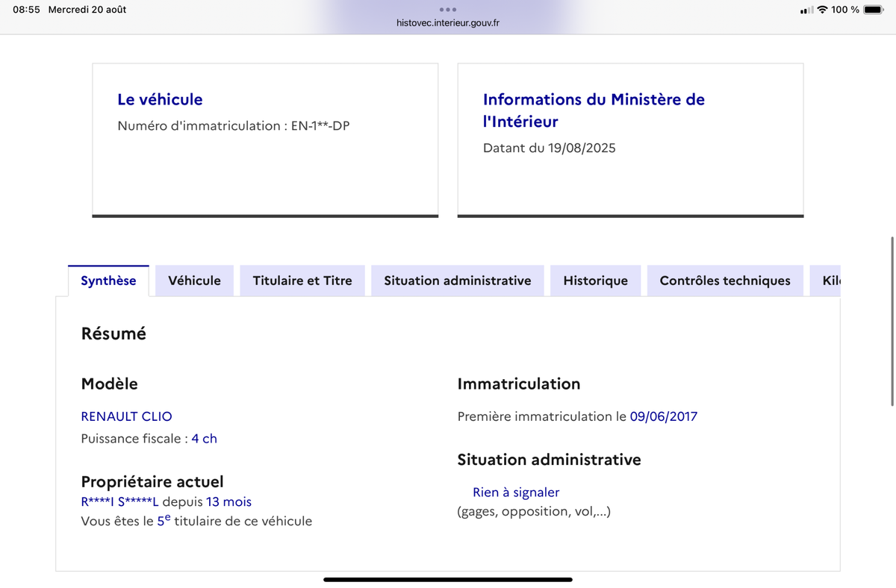Image resolution: width=896 pixels, height=588 pixels.
Task: Click the first registration date 09/06/2017
Action: tap(664, 416)
